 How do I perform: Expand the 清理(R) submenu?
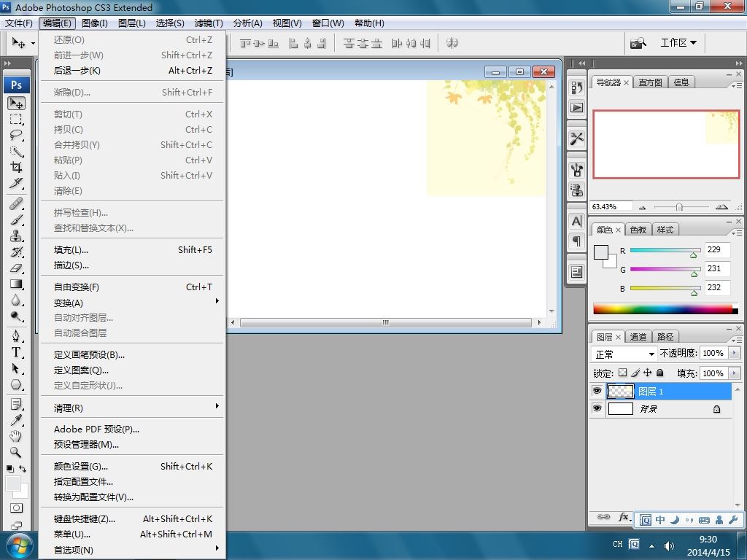[132, 408]
